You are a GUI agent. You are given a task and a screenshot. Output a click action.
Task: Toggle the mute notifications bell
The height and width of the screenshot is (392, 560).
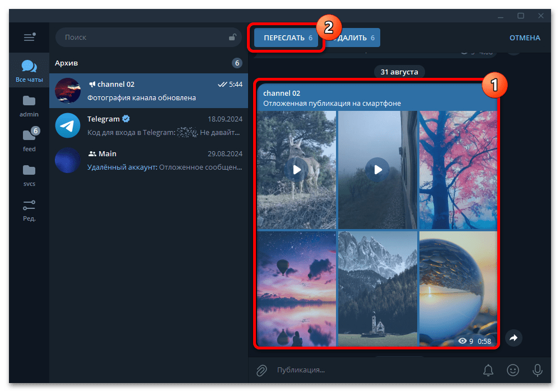click(x=488, y=370)
